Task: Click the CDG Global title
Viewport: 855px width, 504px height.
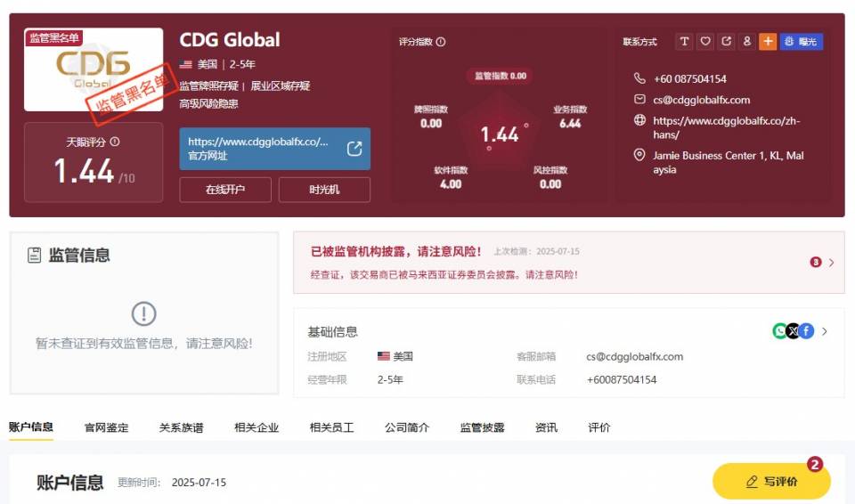Action: click(x=230, y=40)
